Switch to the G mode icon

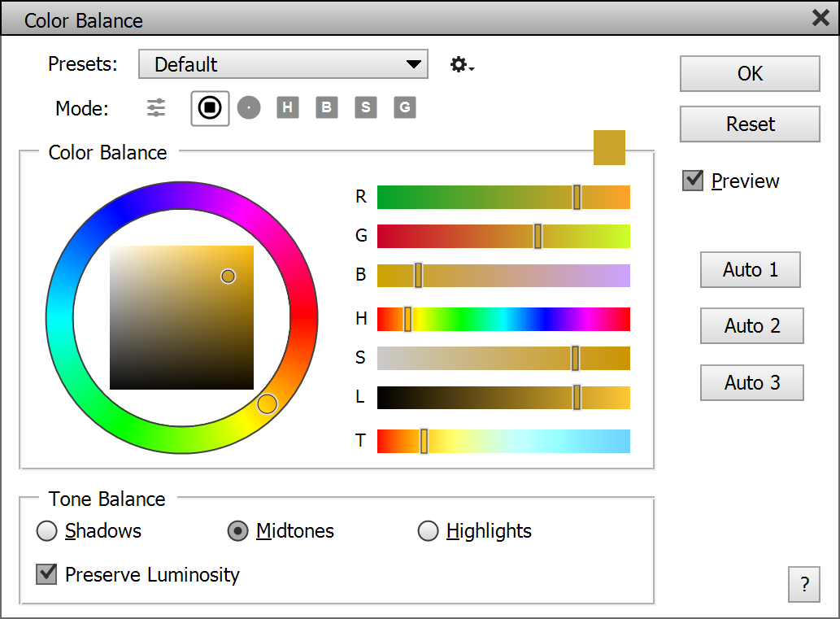405,107
